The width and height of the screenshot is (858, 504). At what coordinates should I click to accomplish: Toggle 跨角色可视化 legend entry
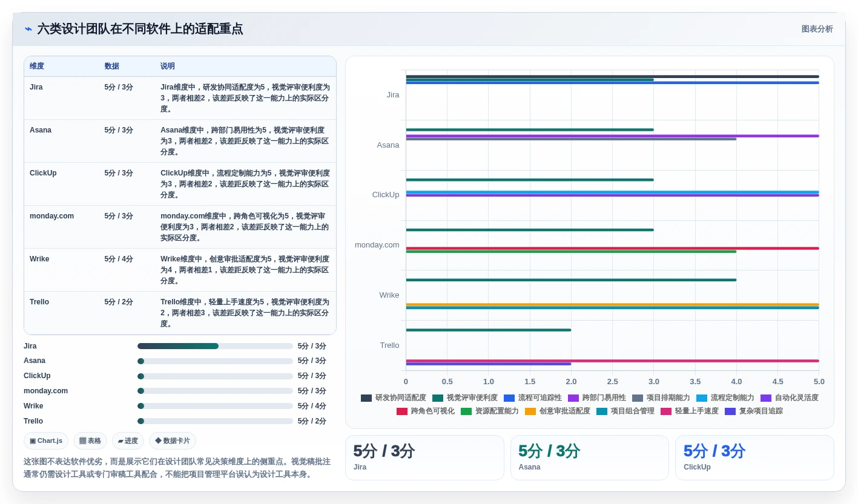click(x=426, y=411)
